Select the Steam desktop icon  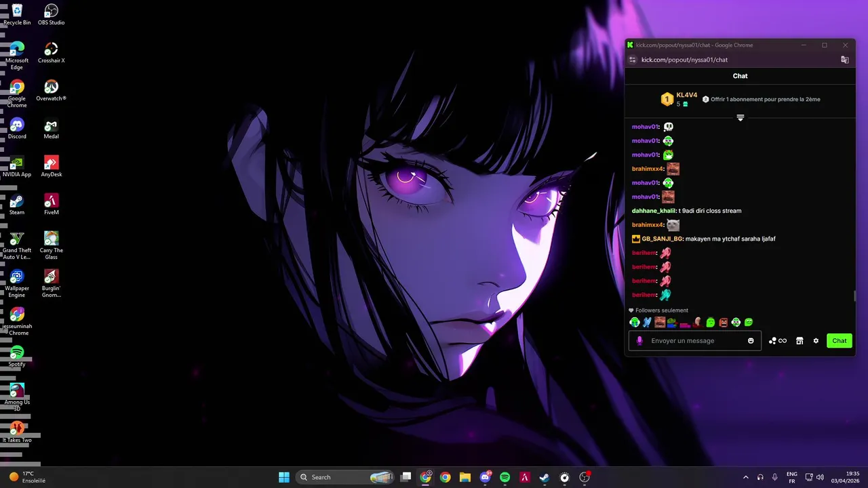17,204
